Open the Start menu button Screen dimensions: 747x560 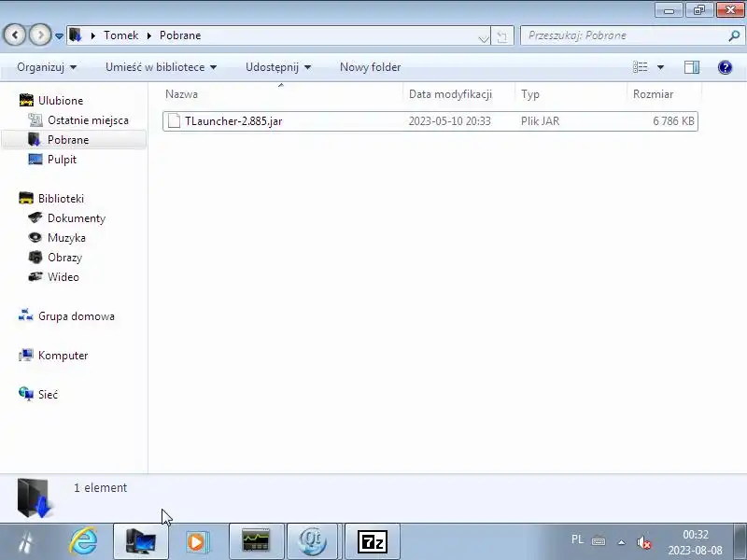(26, 542)
